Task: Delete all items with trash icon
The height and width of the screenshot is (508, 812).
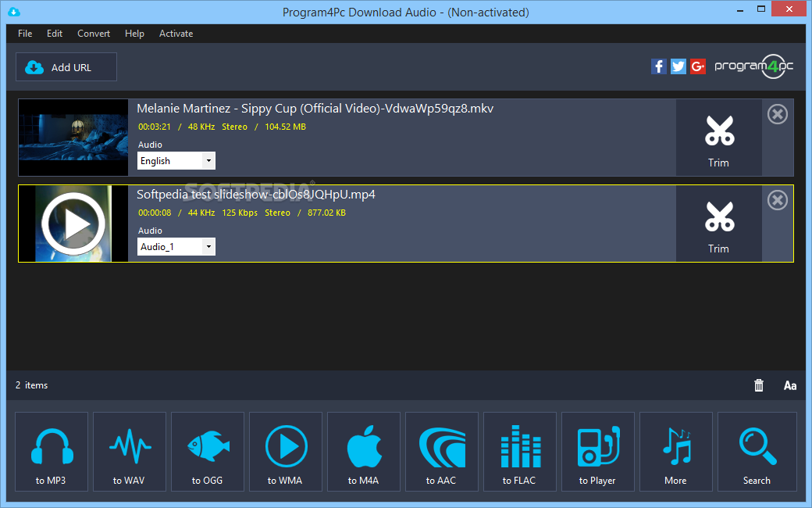Action: pos(759,385)
